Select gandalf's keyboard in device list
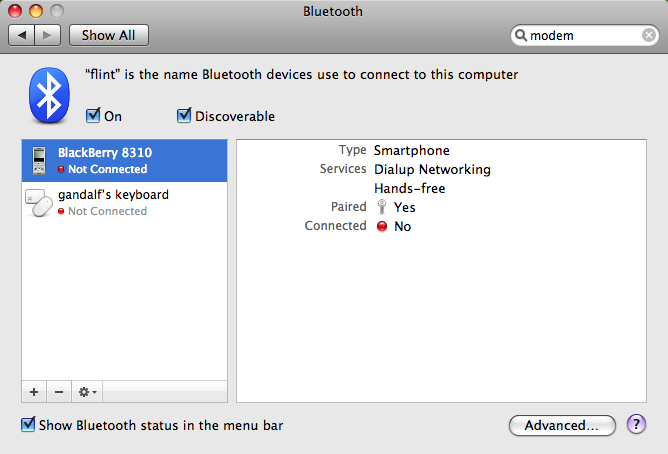The width and height of the screenshot is (668, 454). tap(124, 203)
